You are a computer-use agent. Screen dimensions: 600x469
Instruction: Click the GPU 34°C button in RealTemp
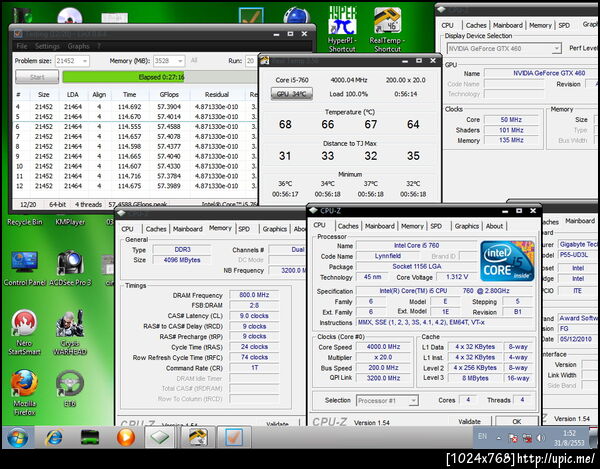pos(292,94)
